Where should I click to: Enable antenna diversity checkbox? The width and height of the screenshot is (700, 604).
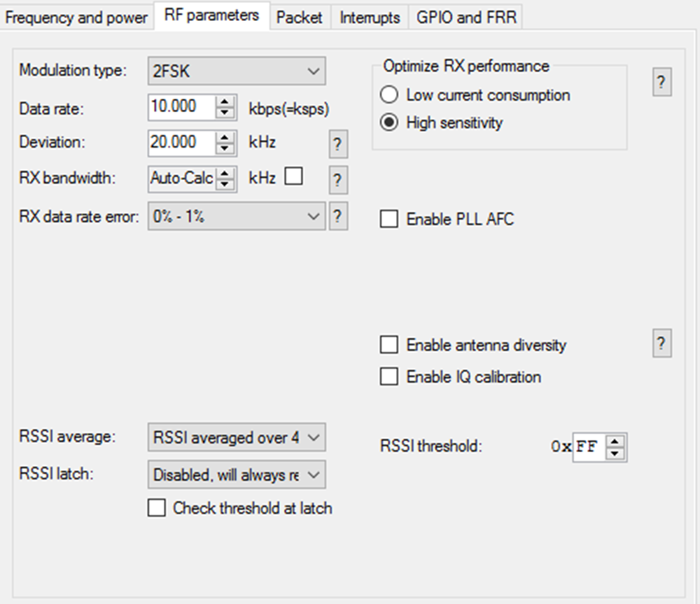click(388, 344)
